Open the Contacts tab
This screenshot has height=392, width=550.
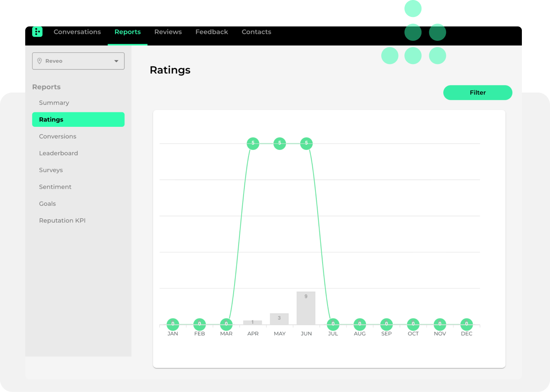click(256, 32)
